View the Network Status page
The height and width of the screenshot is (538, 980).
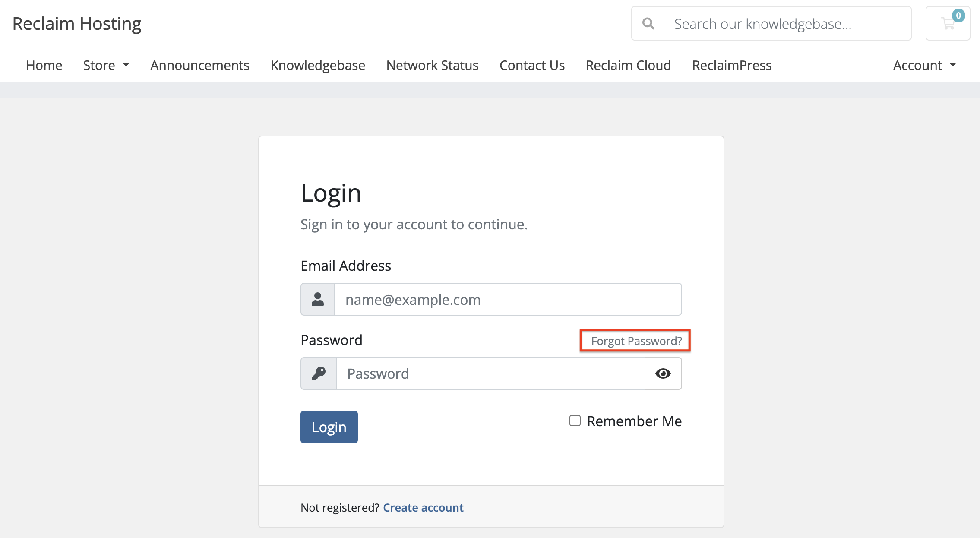click(x=432, y=65)
